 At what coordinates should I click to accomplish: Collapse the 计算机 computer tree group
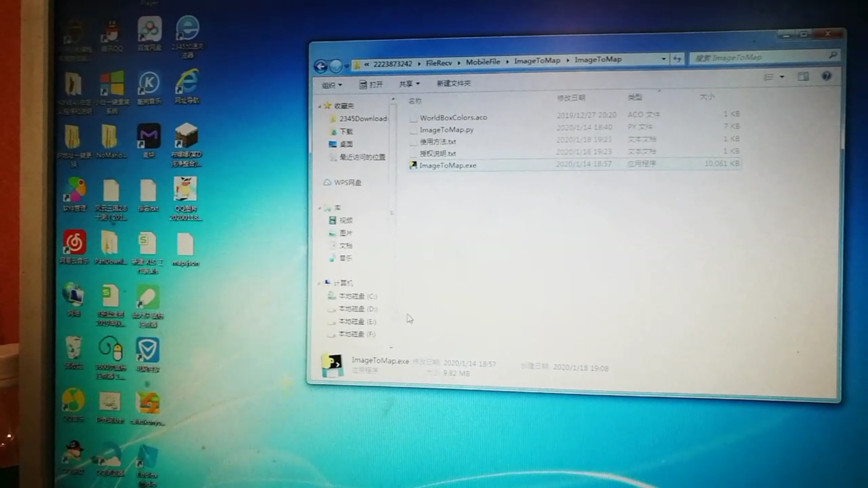click(319, 283)
